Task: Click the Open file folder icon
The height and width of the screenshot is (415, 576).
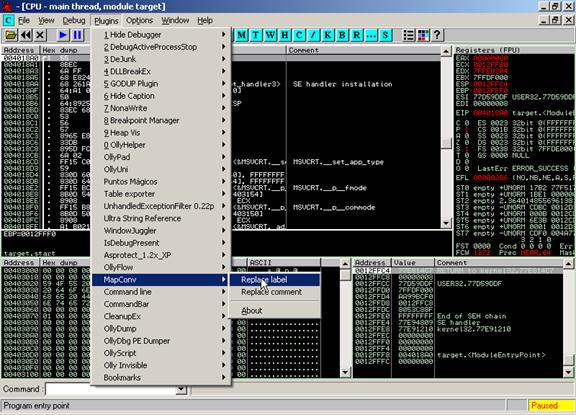Action: point(11,35)
